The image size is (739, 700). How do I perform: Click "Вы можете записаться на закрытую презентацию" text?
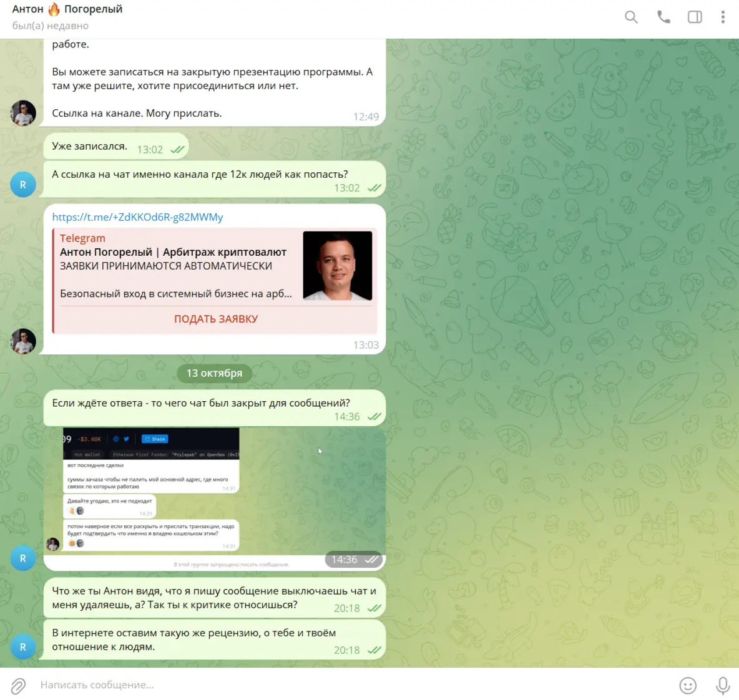point(212,79)
